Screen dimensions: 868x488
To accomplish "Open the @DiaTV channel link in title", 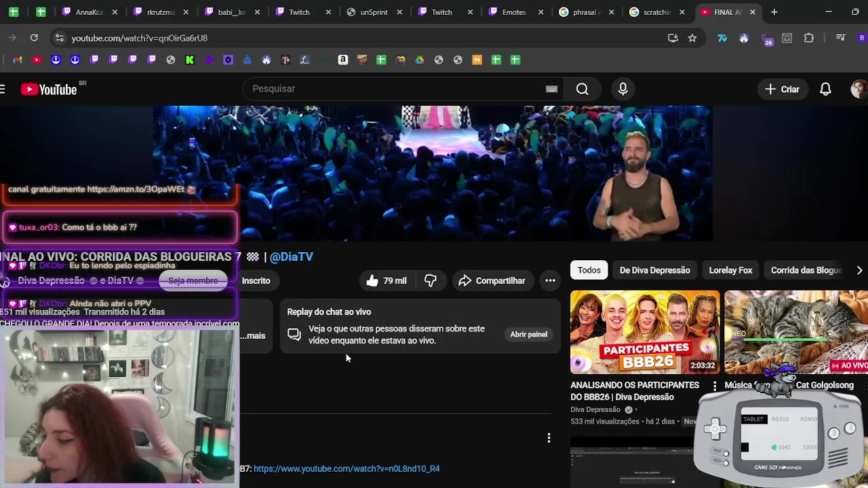I will (x=292, y=257).
